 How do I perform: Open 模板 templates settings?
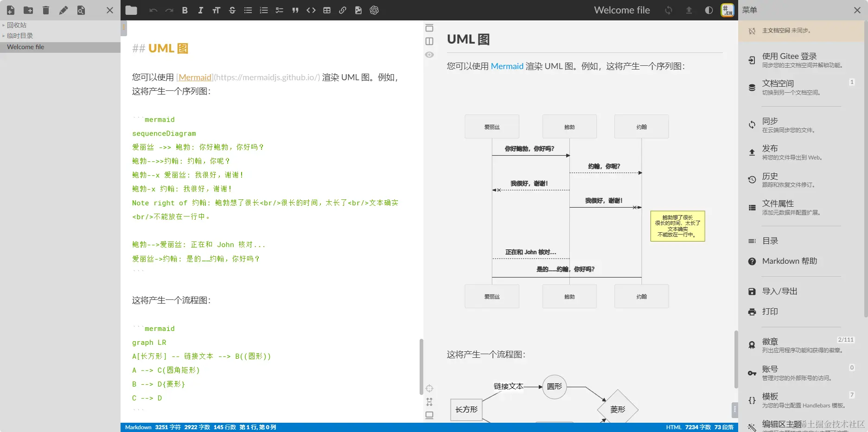point(801,400)
